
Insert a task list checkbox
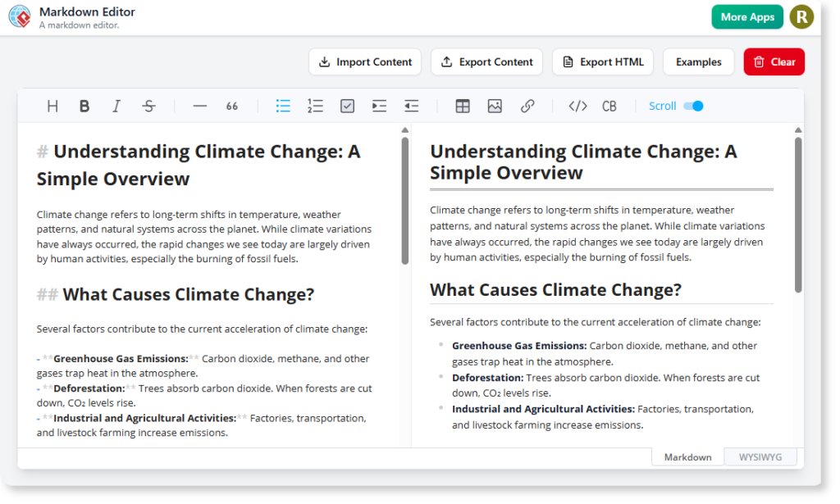(347, 106)
